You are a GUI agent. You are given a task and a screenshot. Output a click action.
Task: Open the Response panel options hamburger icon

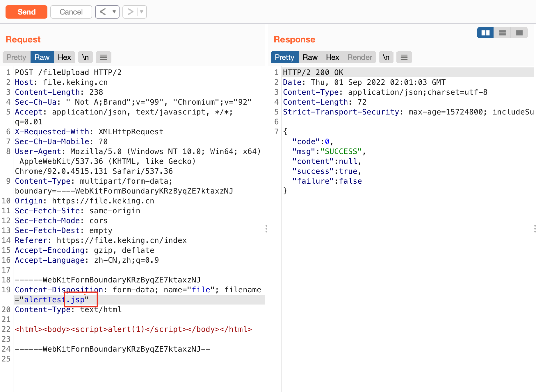[x=404, y=57]
